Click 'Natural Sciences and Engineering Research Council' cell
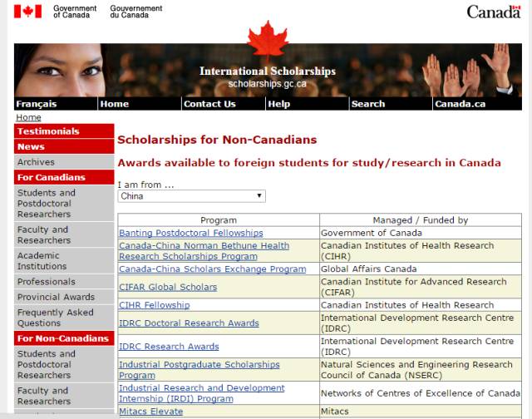Image resolution: width=532 pixels, height=419 pixels. coord(421,370)
